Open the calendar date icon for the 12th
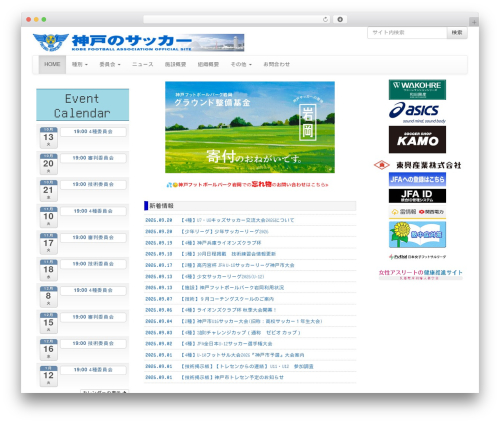 49,376
